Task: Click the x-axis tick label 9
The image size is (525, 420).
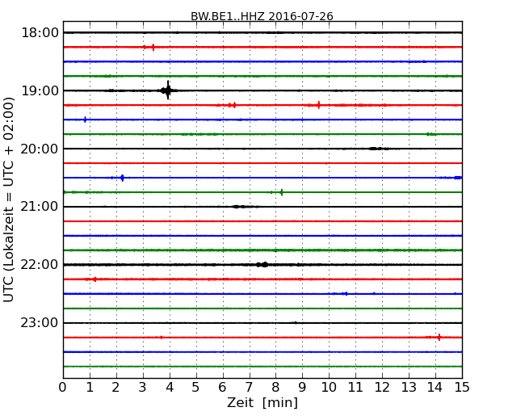Action: click(302, 387)
